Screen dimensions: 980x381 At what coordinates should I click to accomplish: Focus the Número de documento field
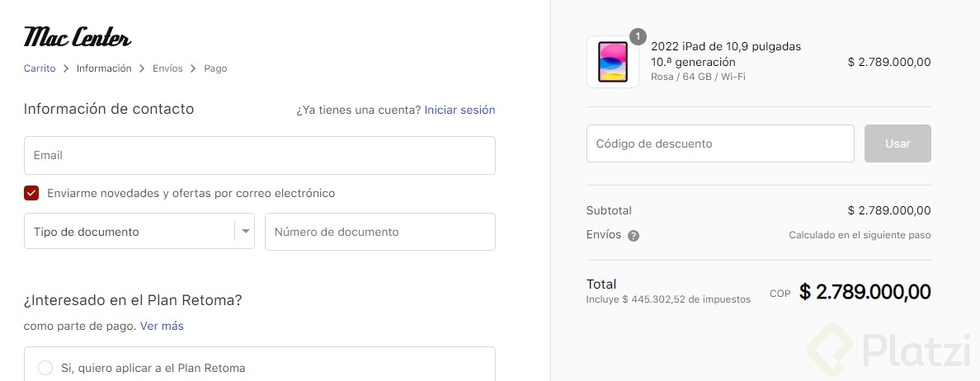click(x=380, y=231)
